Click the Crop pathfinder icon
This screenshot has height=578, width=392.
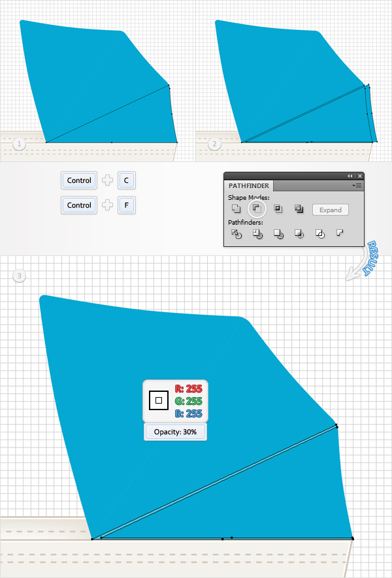[299, 234]
